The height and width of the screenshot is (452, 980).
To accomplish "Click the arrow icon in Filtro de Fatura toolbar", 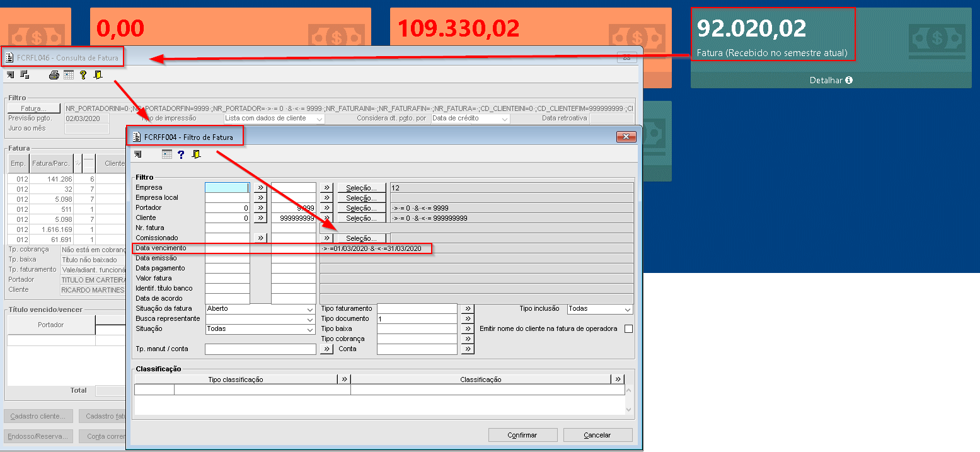I will pyautogui.click(x=138, y=154).
